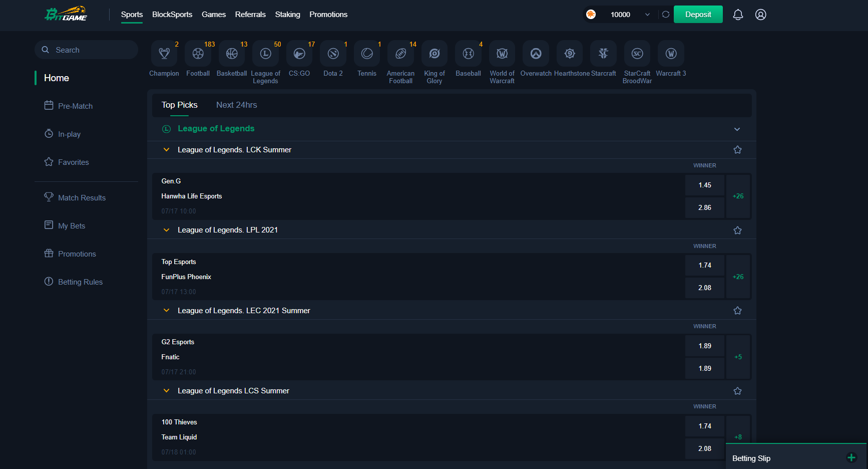Open the BlockSports menu
Image resolution: width=868 pixels, height=469 pixels.
(172, 15)
